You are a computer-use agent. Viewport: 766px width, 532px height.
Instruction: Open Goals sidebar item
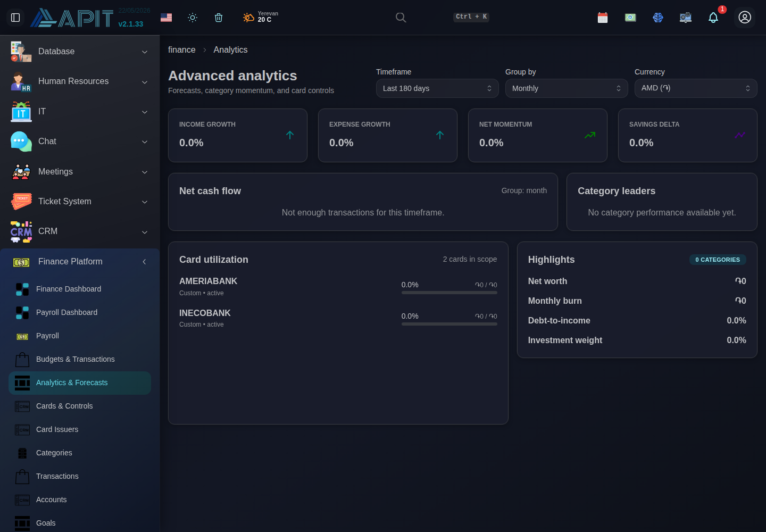coord(80,523)
